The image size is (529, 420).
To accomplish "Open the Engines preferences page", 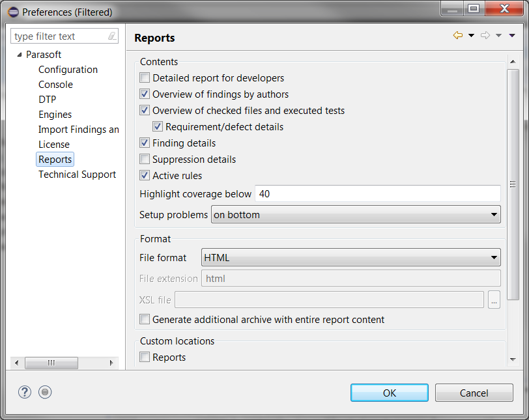I will pyautogui.click(x=55, y=114).
